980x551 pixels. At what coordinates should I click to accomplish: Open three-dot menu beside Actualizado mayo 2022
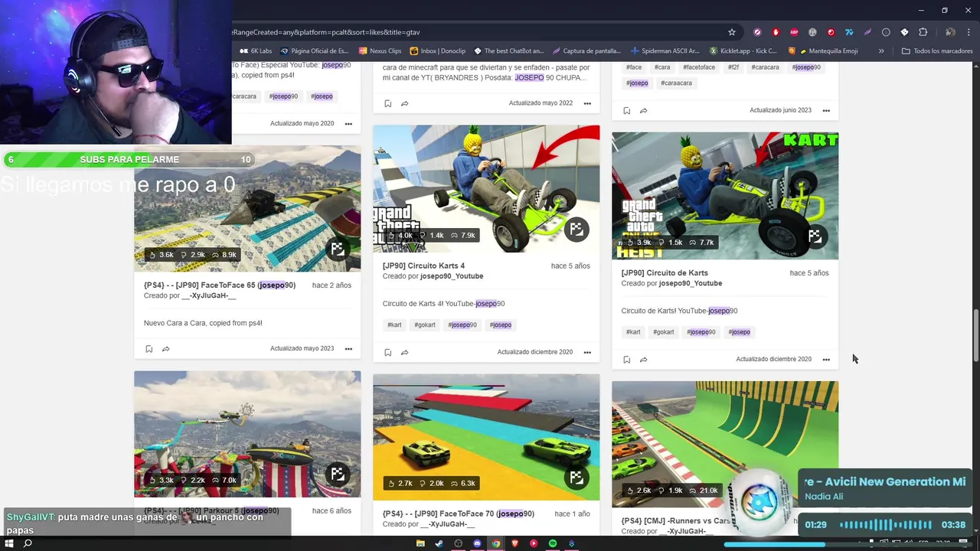[x=587, y=103]
